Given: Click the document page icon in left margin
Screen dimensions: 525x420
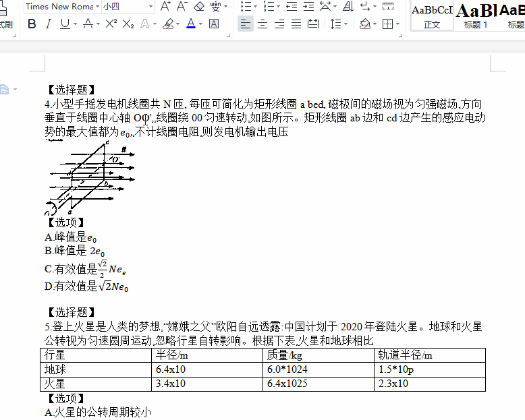Looking at the screenshot, I should click(4, 89).
